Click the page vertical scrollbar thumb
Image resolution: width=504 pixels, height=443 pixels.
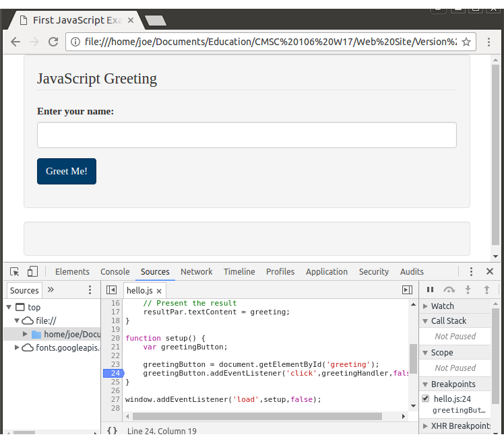[495, 155]
